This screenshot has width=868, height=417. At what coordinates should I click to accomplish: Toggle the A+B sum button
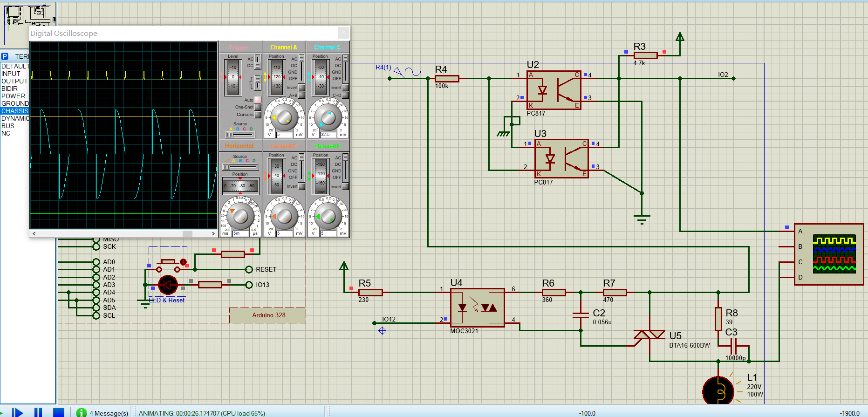point(301,96)
